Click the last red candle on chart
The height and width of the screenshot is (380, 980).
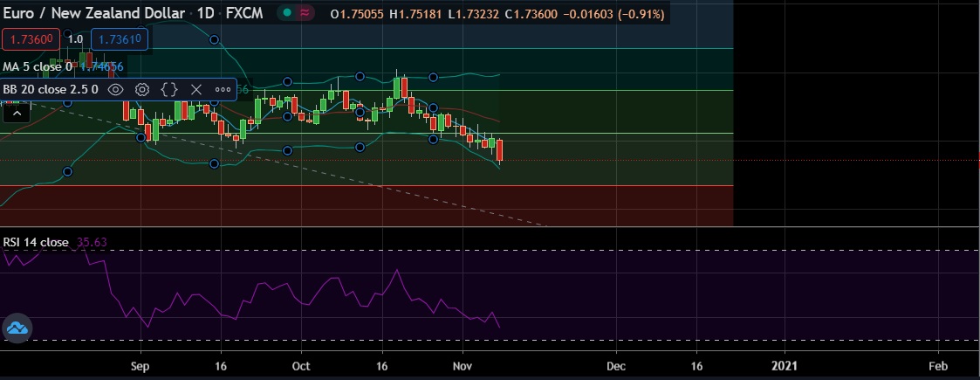pyautogui.click(x=499, y=151)
